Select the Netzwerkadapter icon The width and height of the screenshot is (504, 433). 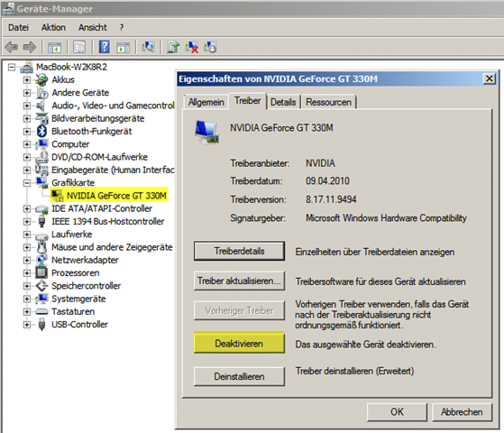tap(41, 260)
